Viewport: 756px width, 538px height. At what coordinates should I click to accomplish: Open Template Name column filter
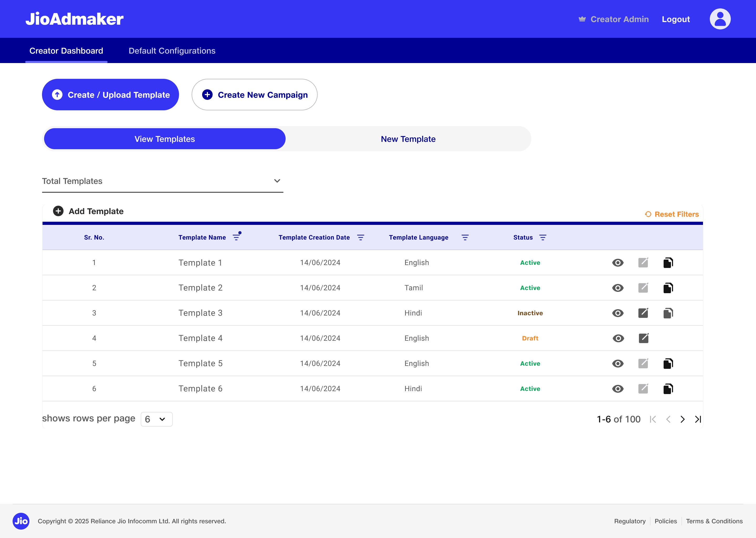coord(236,237)
